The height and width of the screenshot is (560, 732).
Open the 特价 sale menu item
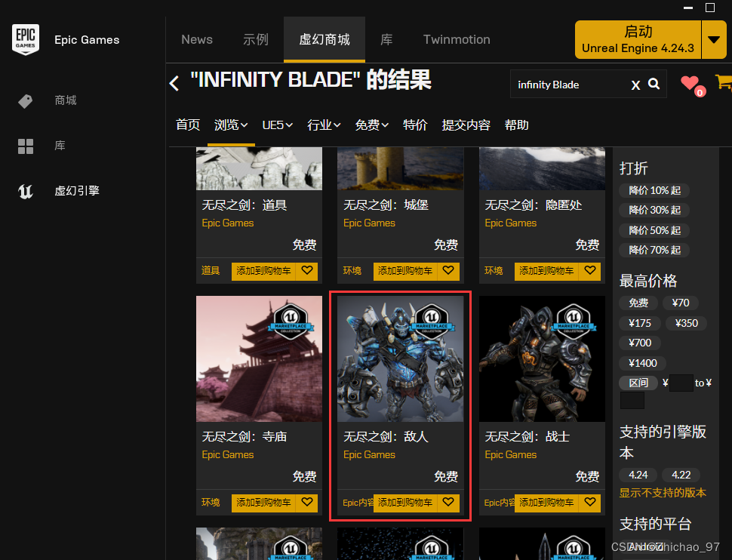coord(415,125)
